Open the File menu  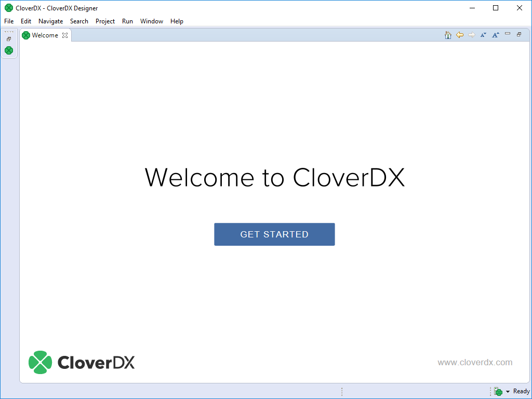click(x=9, y=21)
